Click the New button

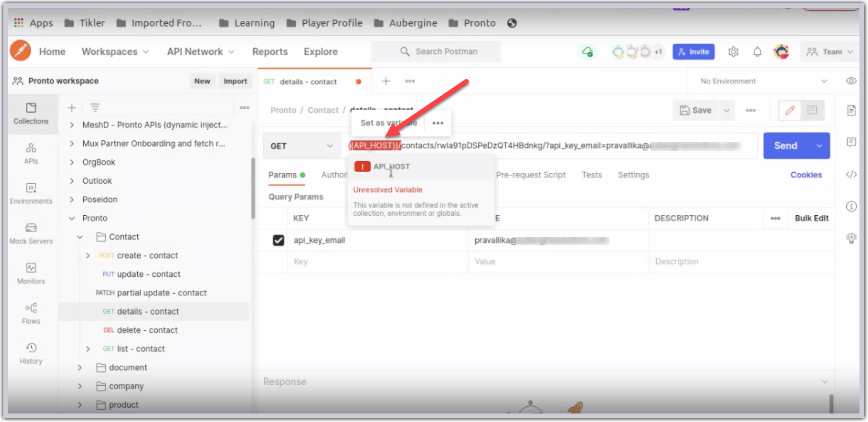point(202,81)
